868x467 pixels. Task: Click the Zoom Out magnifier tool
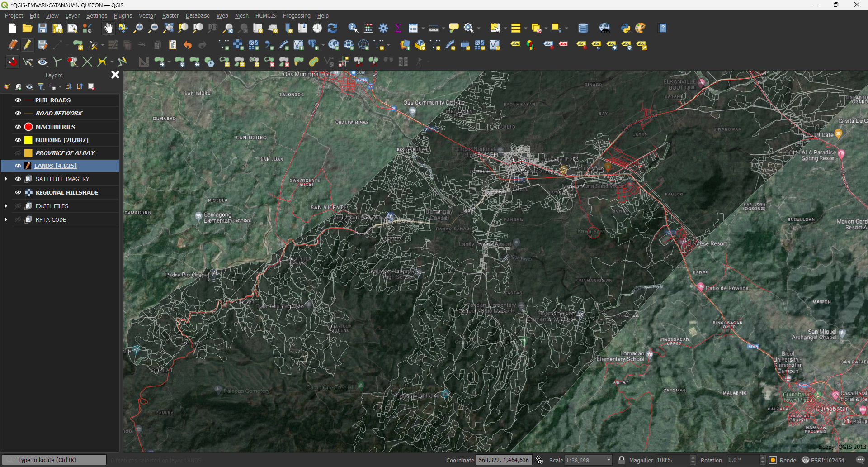click(153, 28)
